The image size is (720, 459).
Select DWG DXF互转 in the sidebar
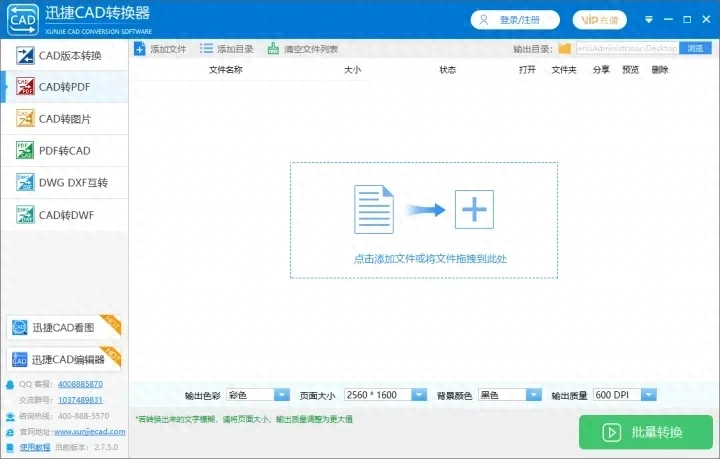[64, 183]
